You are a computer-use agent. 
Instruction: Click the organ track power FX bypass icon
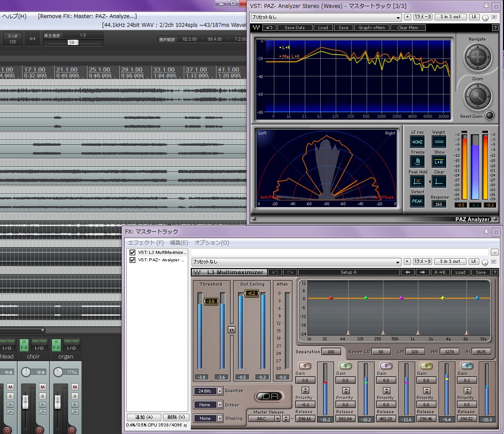point(56,341)
